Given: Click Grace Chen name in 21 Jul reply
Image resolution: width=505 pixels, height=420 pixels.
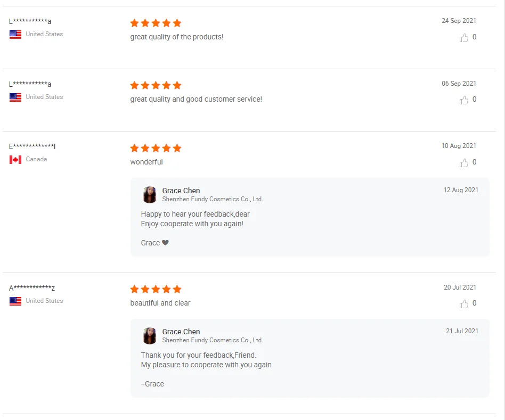Looking at the screenshot, I should point(181,332).
